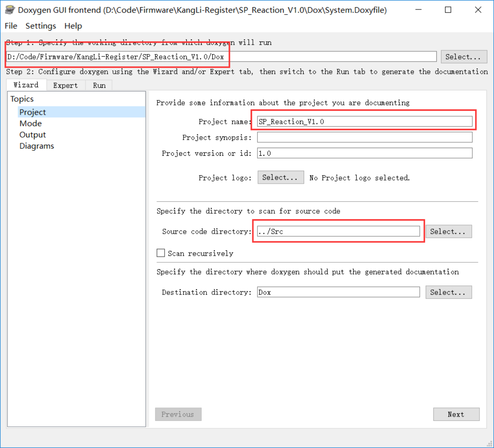
Task: Focus the Project synopsis field
Action: pyautogui.click(x=364, y=137)
